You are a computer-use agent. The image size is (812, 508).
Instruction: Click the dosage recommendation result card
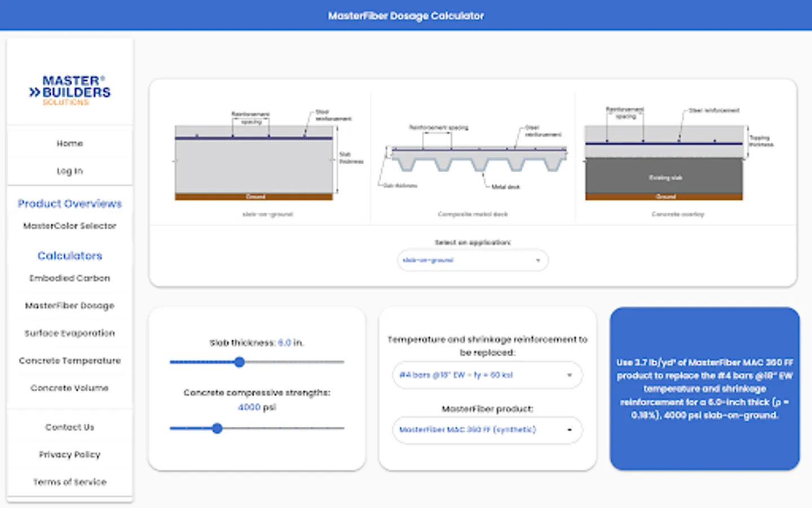point(704,389)
